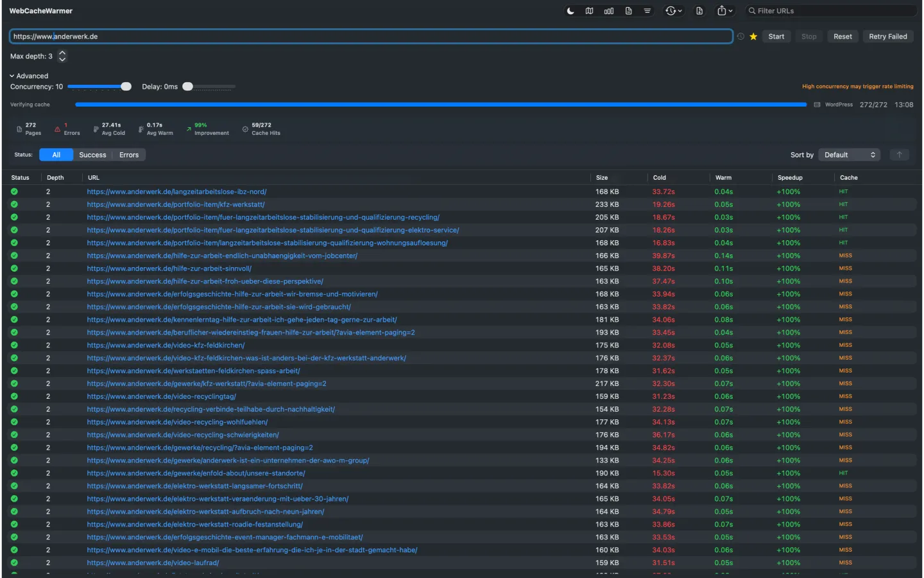The height and width of the screenshot is (578, 924).
Task: Click the star icon next to URL field
Action: pyautogui.click(x=753, y=37)
